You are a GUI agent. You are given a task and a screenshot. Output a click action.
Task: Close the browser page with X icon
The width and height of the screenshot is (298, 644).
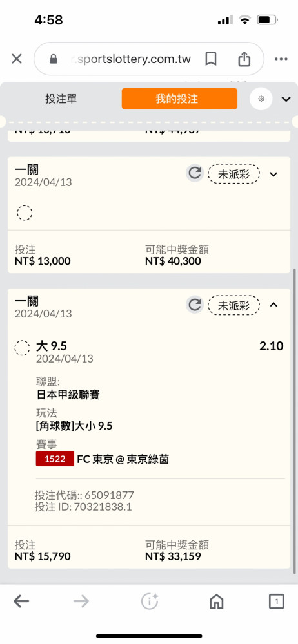coord(17,59)
